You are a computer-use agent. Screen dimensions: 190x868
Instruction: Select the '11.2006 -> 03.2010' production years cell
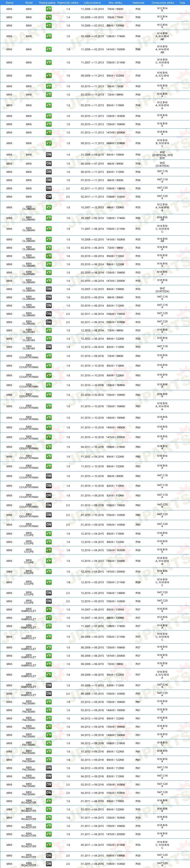[x=92, y=9]
